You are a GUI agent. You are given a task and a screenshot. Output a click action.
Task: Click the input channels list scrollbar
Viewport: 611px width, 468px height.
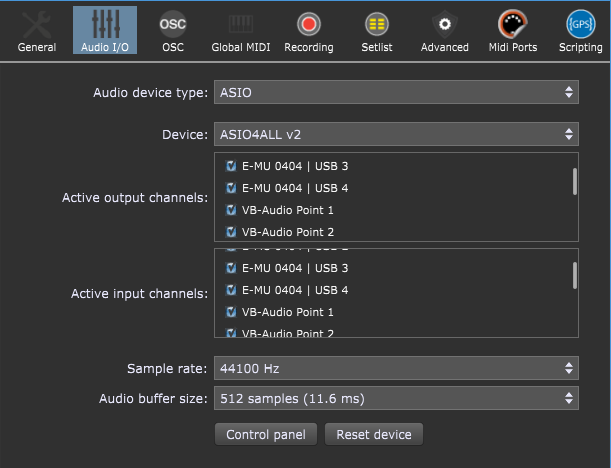tap(575, 276)
